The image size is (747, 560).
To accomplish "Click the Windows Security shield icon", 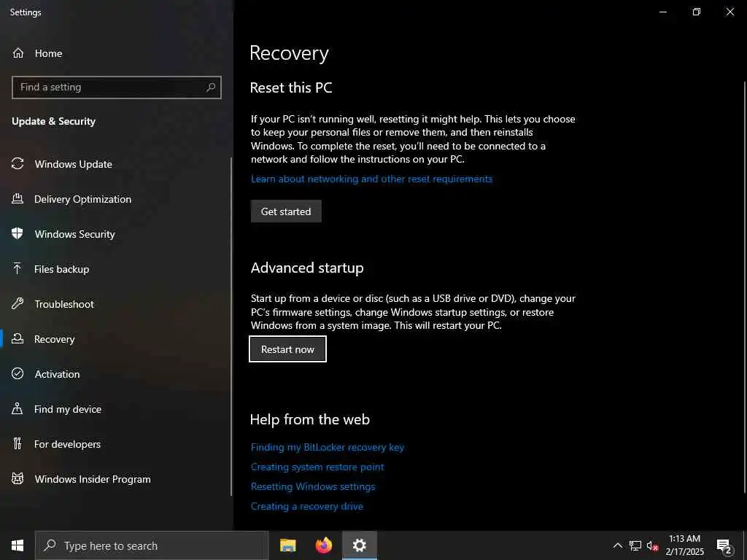I will tap(18, 234).
